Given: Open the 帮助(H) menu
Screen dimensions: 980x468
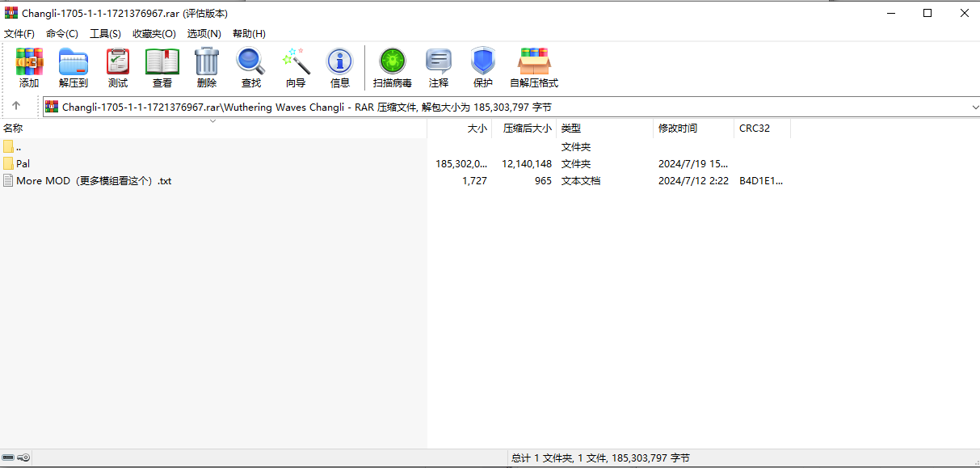Looking at the screenshot, I should click(249, 33).
